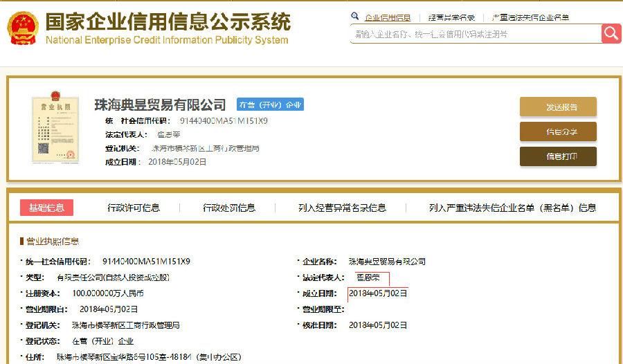Switch to the 基础信息 tab
Image resolution: width=623 pixels, height=364 pixels.
coord(46,208)
